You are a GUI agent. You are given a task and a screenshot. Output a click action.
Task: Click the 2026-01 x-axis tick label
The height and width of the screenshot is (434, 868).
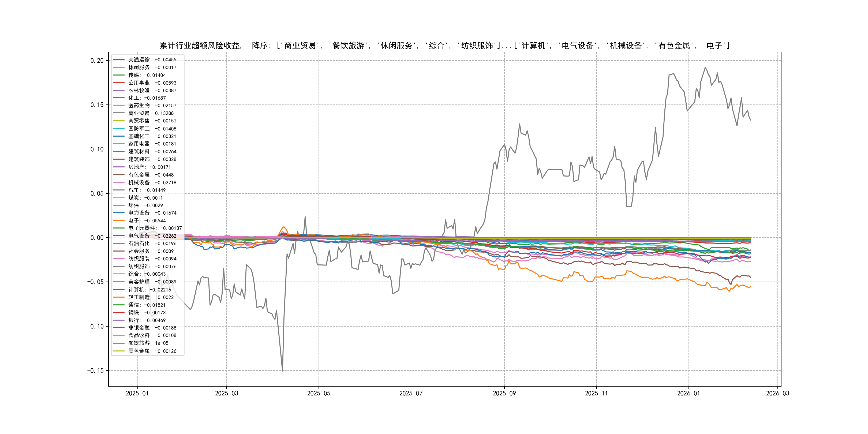(689, 393)
